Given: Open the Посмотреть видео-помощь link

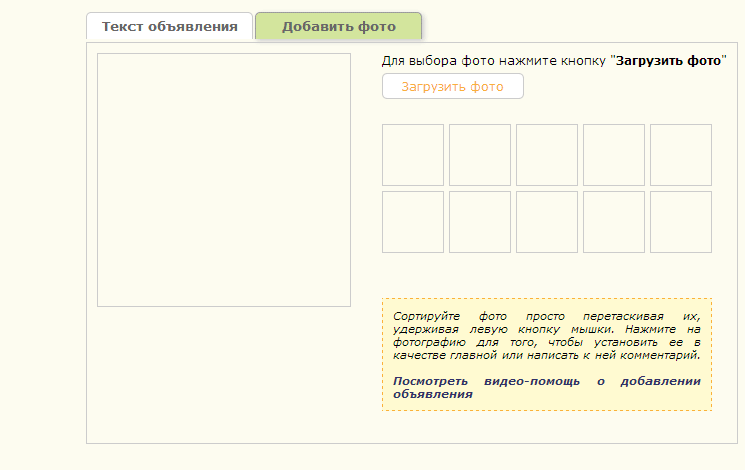Looking at the screenshot, I should point(546,387).
